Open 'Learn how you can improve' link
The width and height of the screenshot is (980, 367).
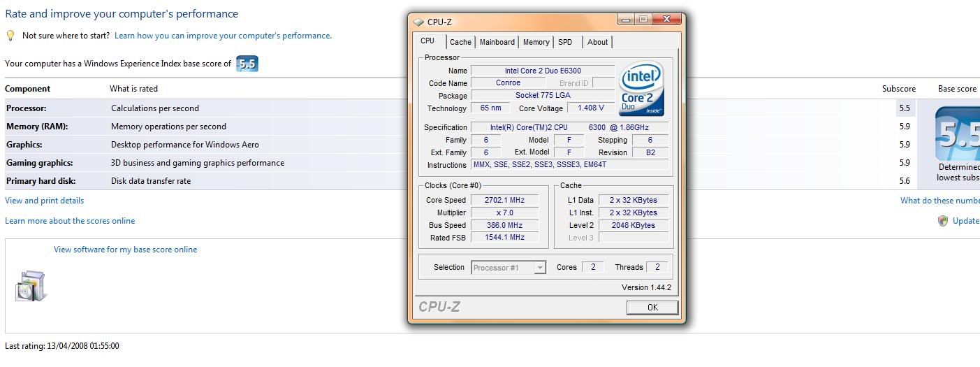click(x=223, y=36)
